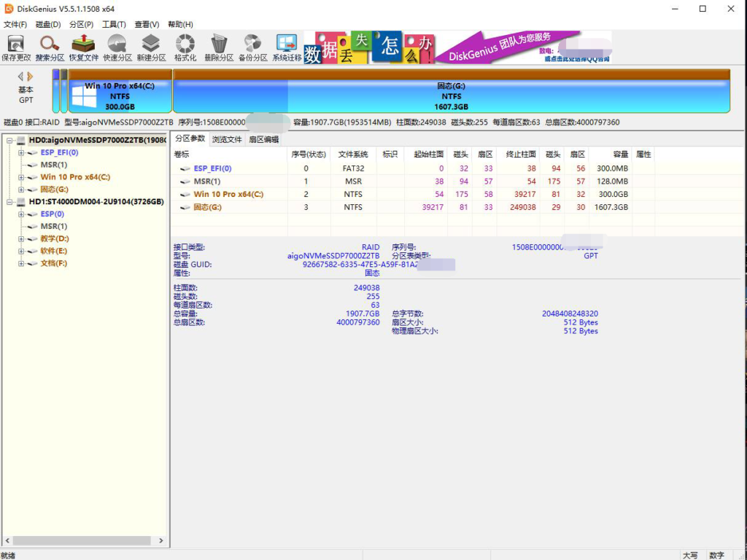Select MSR(1) under HD0 in tree
This screenshot has height=560, width=747.
(x=53, y=165)
